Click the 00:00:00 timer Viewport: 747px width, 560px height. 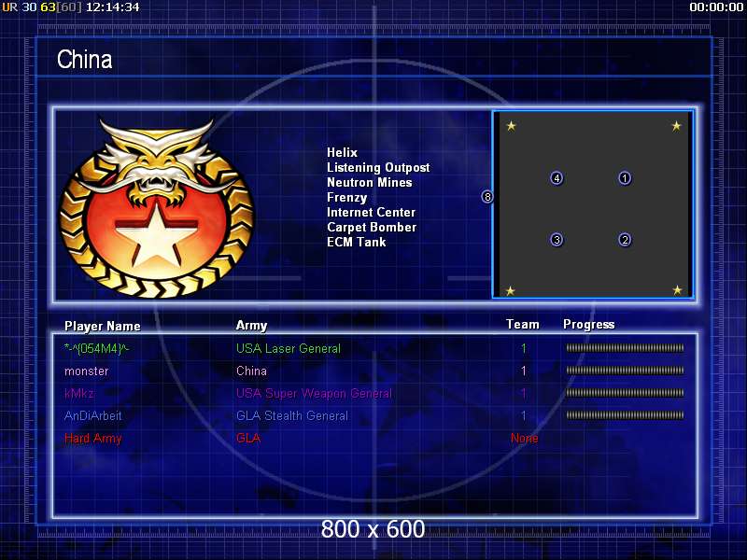[x=716, y=7]
